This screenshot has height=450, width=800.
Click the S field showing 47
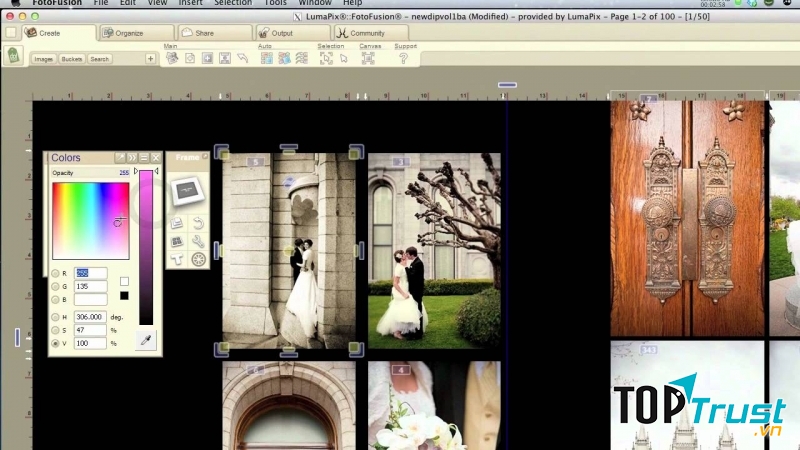90,331
